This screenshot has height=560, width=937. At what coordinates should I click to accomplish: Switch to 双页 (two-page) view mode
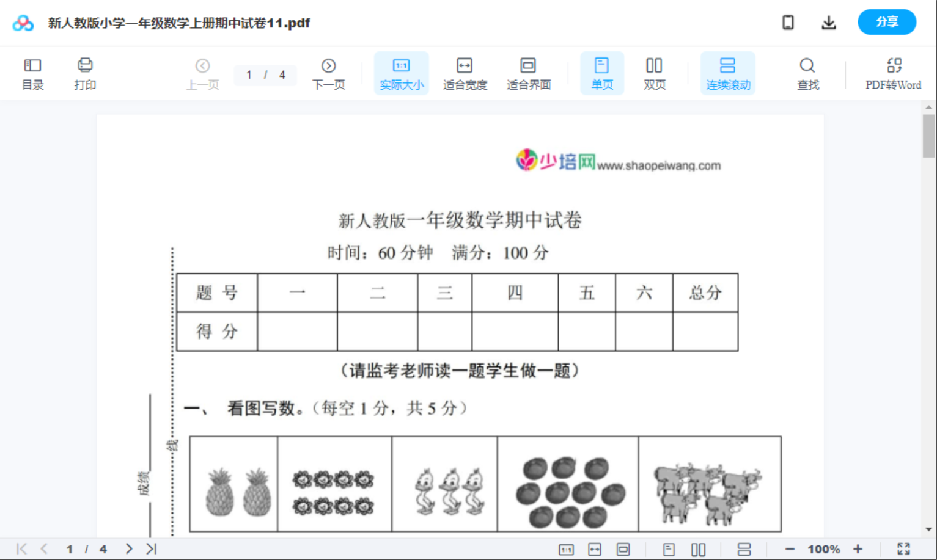654,72
